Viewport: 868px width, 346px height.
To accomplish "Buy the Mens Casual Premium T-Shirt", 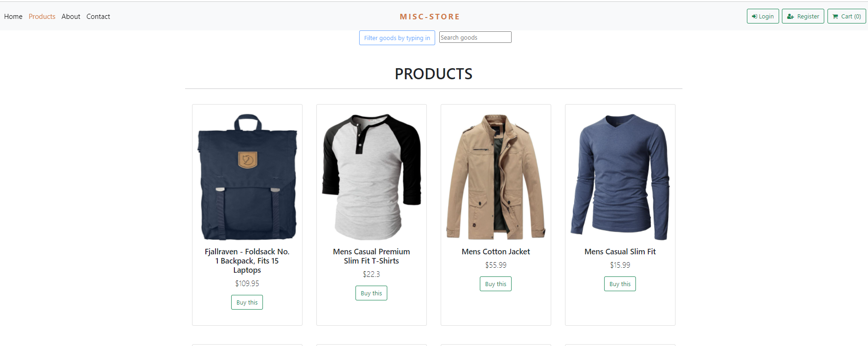I will pos(371,293).
